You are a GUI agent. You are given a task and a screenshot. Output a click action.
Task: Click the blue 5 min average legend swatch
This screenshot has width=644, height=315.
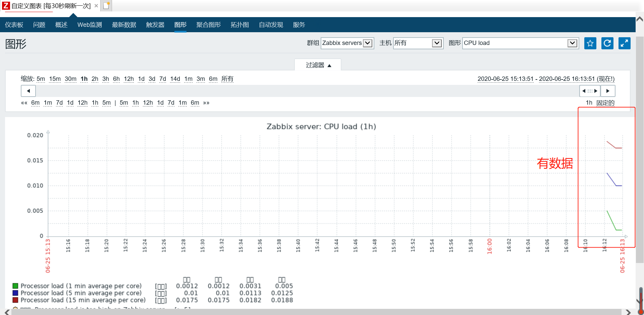tap(15, 293)
